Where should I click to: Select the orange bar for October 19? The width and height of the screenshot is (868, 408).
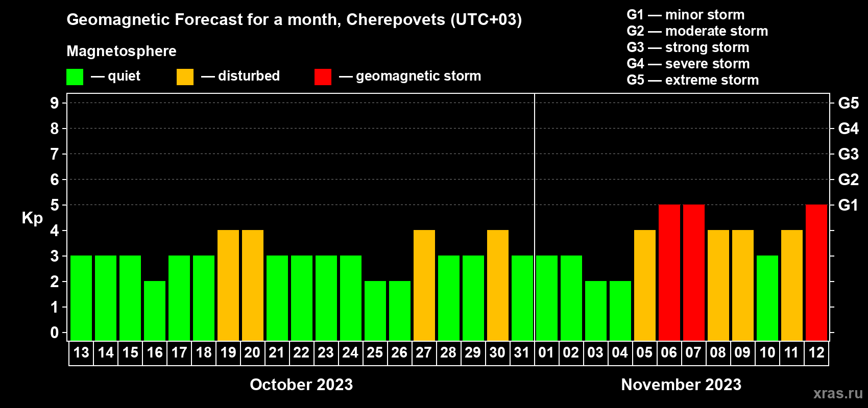tap(228, 285)
